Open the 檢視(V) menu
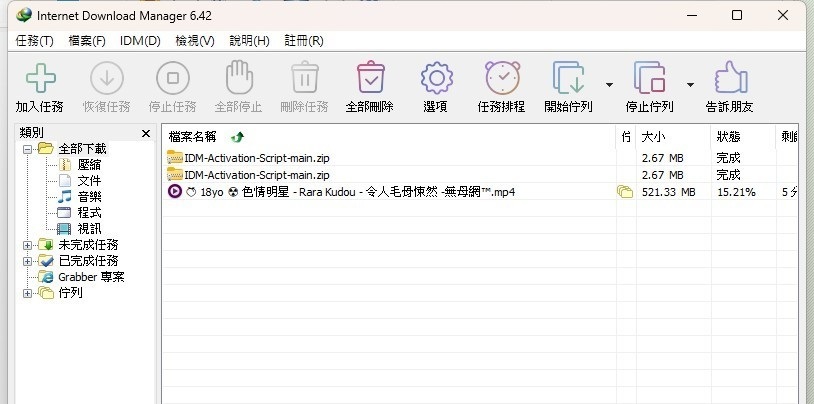 point(195,41)
